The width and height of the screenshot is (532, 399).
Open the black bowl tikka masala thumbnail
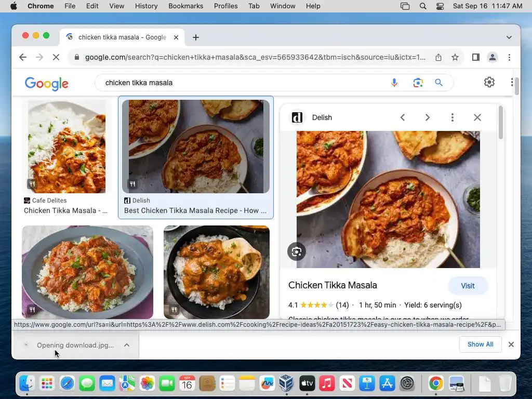pyautogui.click(x=217, y=272)
